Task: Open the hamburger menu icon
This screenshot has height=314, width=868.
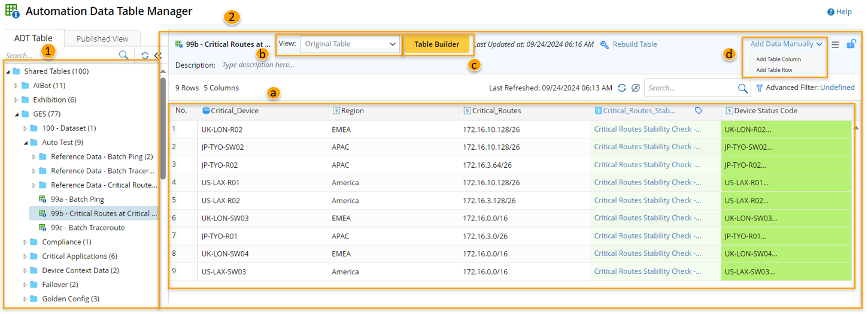Action: pyautogui.click(x=835, y=44)
